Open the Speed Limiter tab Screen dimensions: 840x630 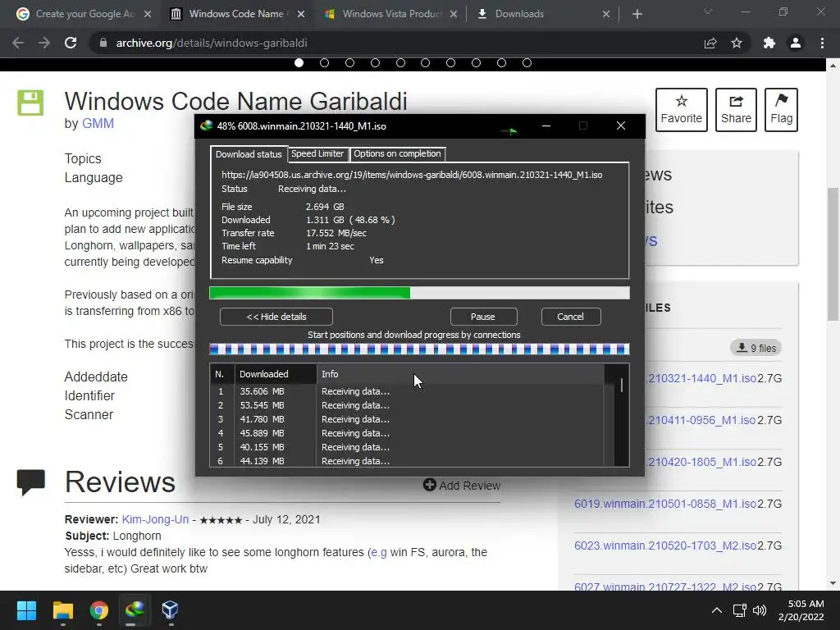pos(317,153)
